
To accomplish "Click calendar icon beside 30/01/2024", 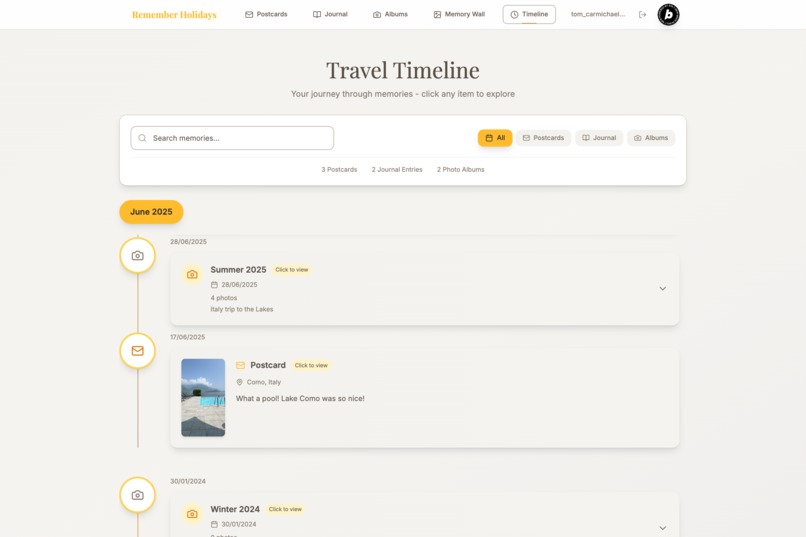I will pos(214,524).
